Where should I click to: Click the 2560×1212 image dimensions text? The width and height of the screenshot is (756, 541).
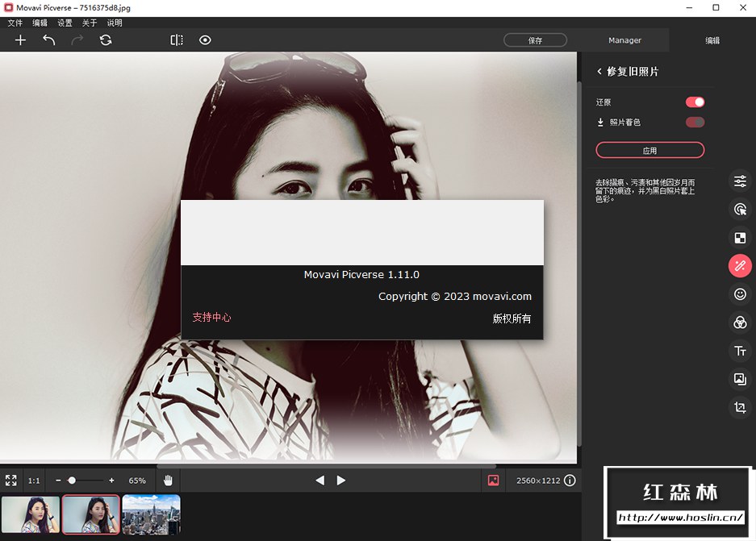click(538, 481)
